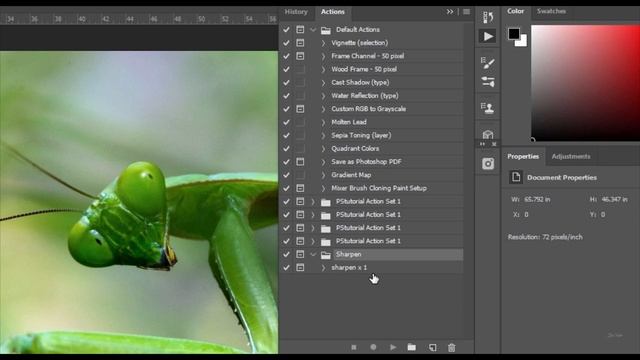Viewport: 640px width, 360px height.
Task: Open the Brush Settings panel icon
Action: [488, 62]
